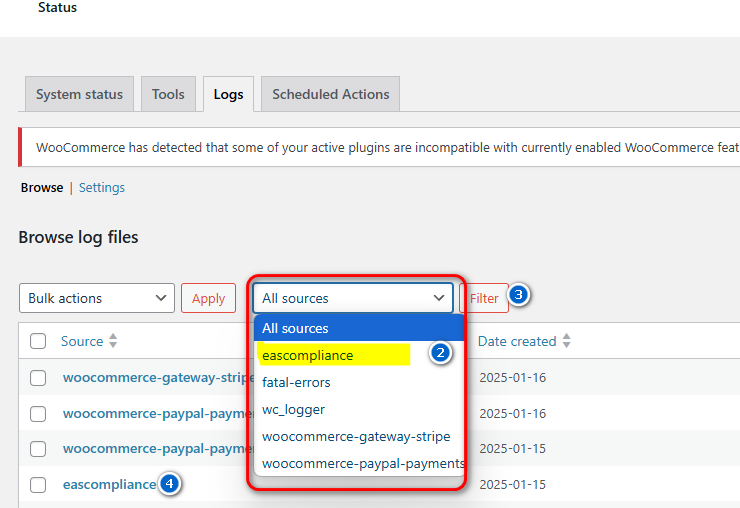Click the Date created sort arrows
This screenshot has width=740, height=508.
tap(566, 341)
